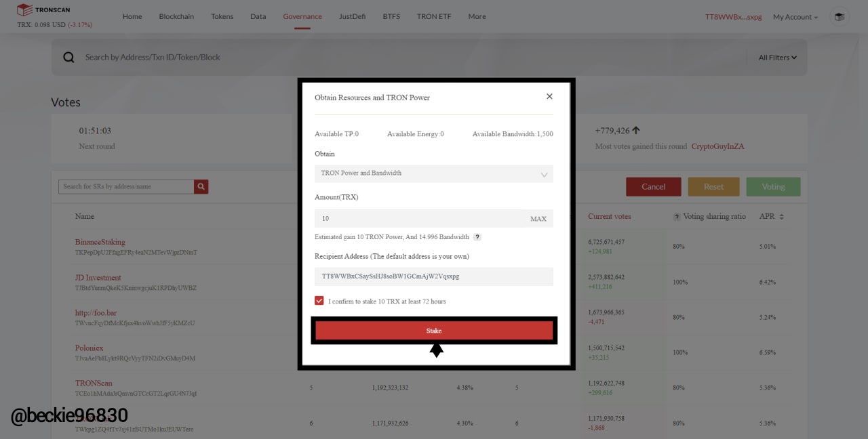The height and width of the screenshot is (439, 868).
Task: Click the 6.42% APR value
Action: pyautogui.click(x=767, y=283)
